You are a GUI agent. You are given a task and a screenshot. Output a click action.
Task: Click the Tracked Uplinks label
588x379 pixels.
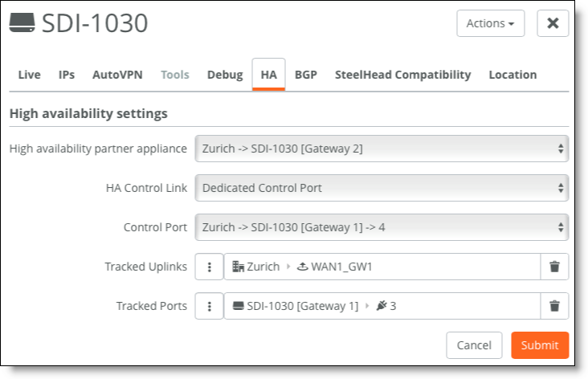[146, 267]
